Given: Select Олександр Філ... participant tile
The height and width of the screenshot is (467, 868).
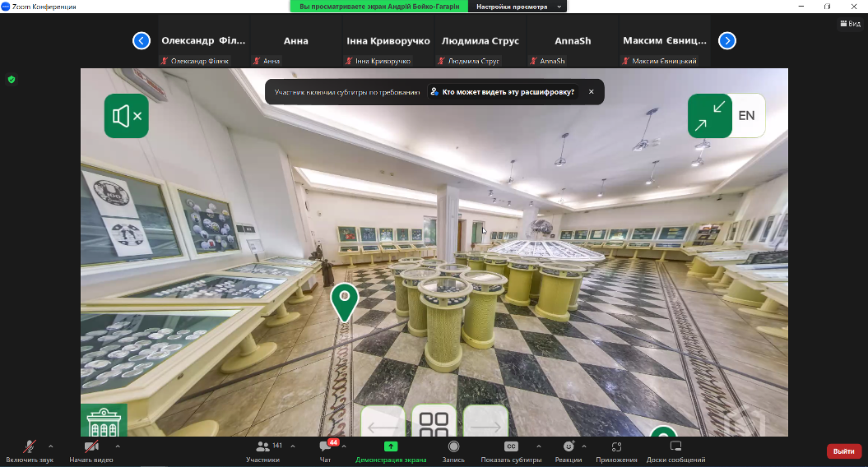Looking at the screenshot, I should click(203, 41).
